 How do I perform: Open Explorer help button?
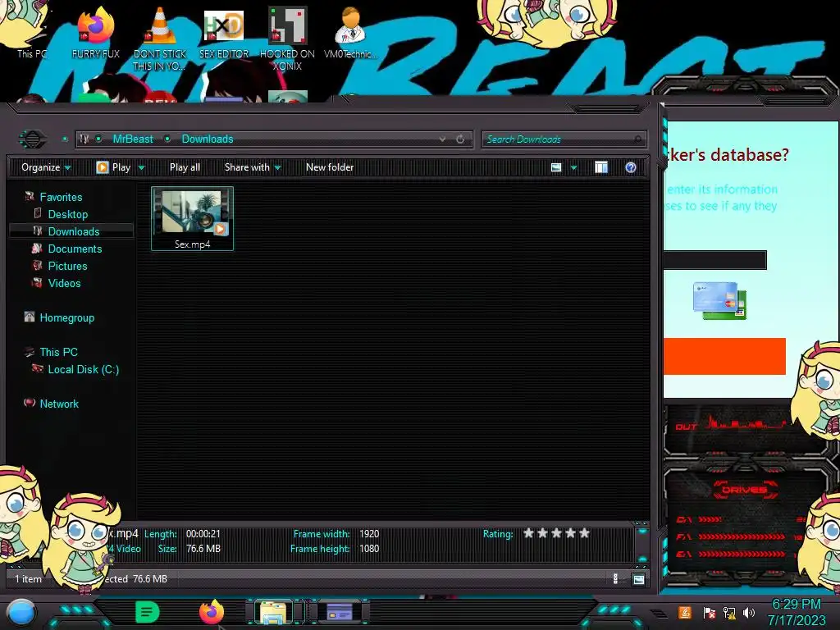(631, 167)
